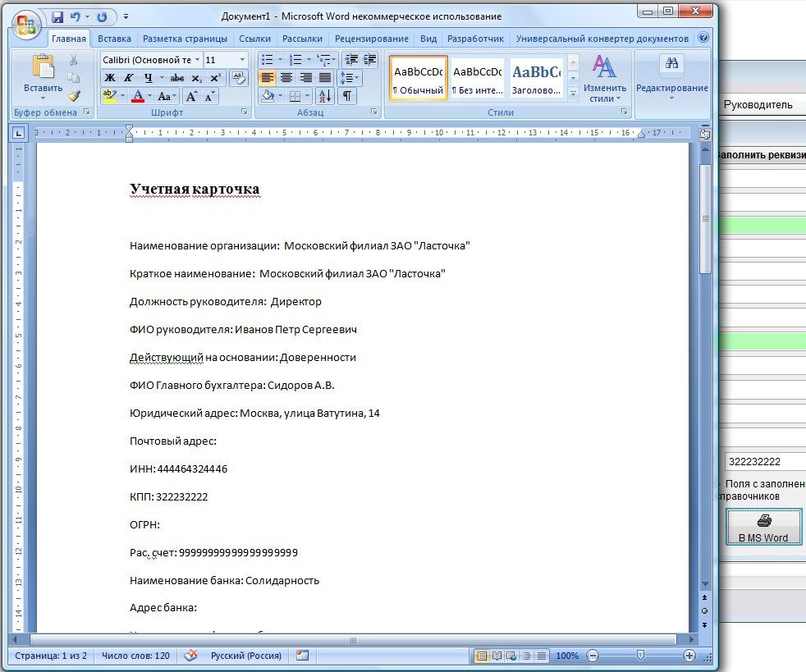Open the Ссылки tab
The height and width of the screenshot is (672, 806).
coord(254,39)
